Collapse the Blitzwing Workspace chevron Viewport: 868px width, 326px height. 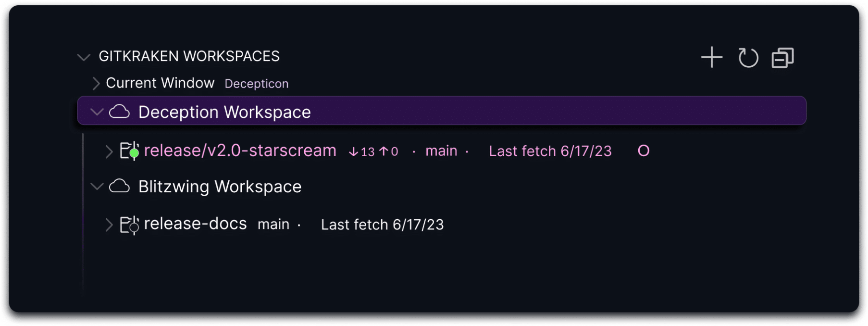click(97, 186)
